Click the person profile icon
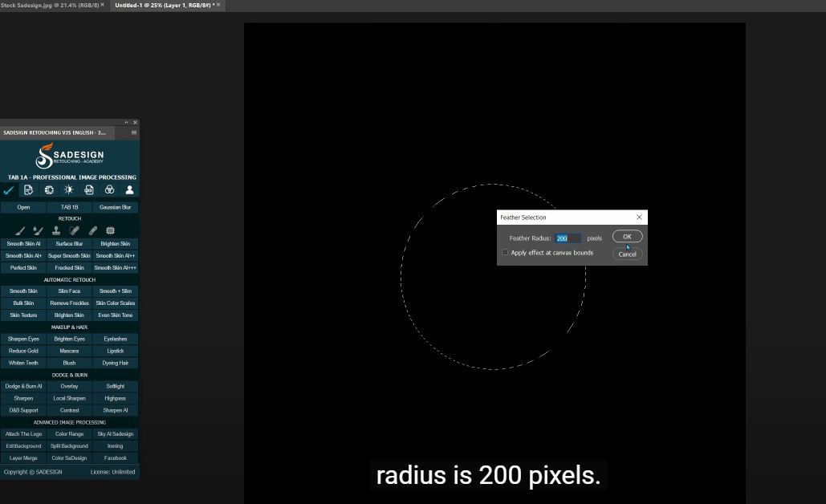Screen dimensions: 826x504 (x=129, y=190)
